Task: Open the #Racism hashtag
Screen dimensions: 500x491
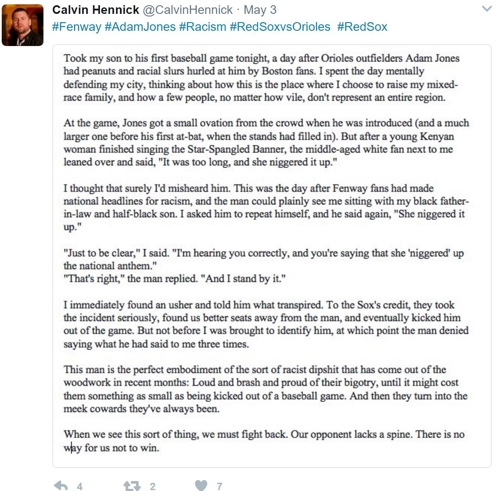Action: point(203,27)
